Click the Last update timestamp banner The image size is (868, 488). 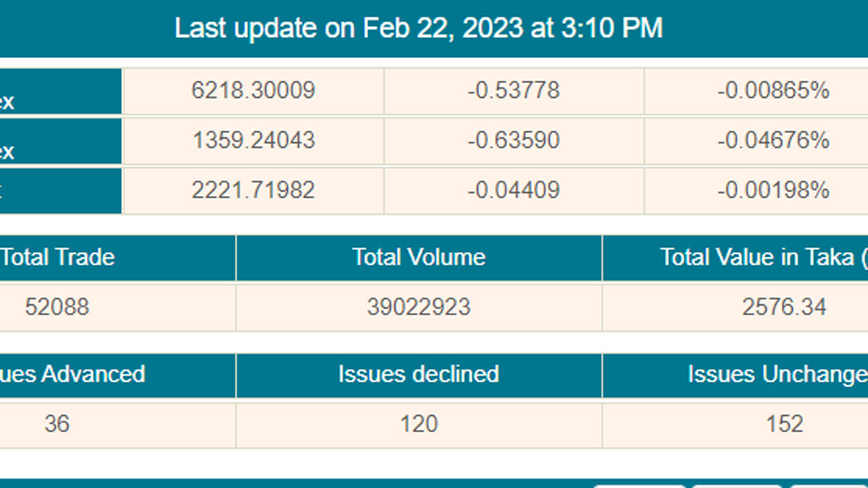click(x=419, y=28)
